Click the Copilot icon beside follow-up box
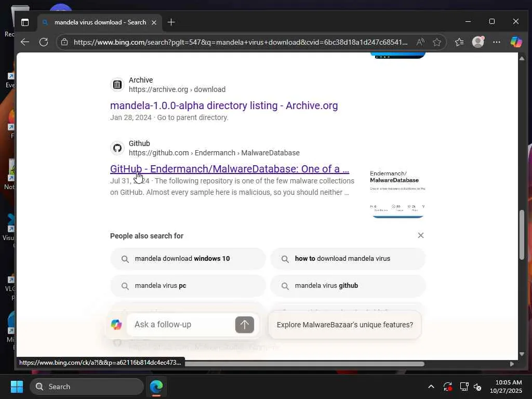Viewport: 532px width, 399px height. tap(116, 325)
